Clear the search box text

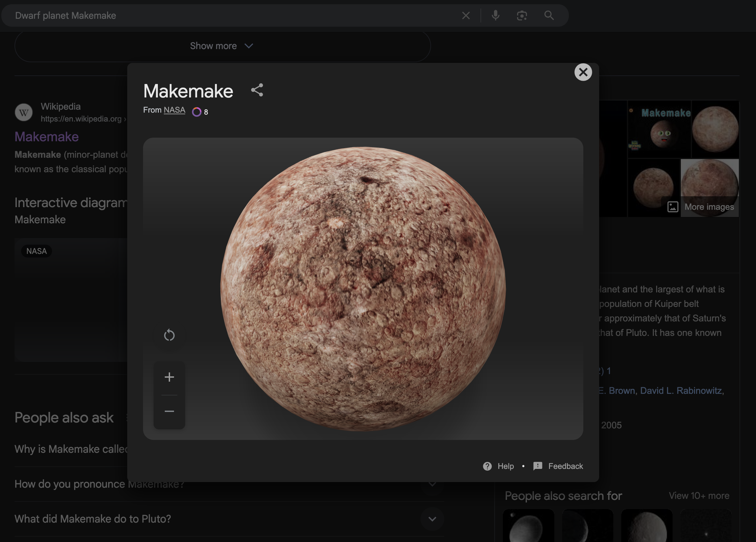coord(466,15)
